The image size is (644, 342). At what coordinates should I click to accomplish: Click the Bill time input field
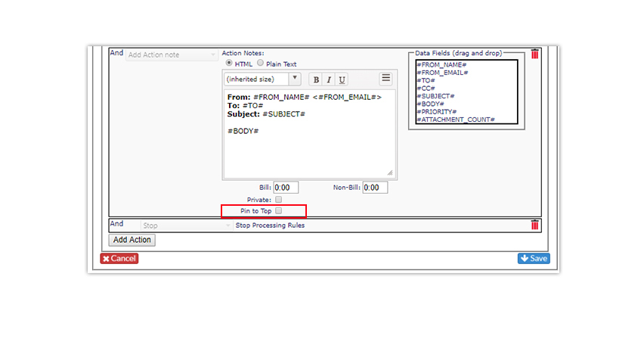click(286, 188)
